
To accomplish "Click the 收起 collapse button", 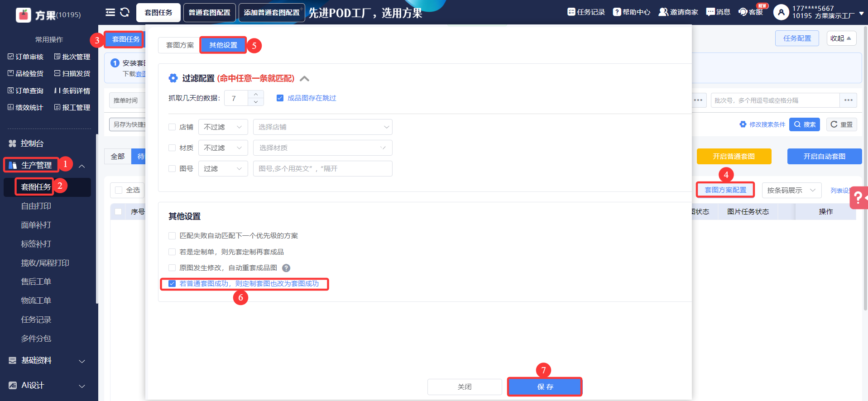I will (x=841, y=38).
